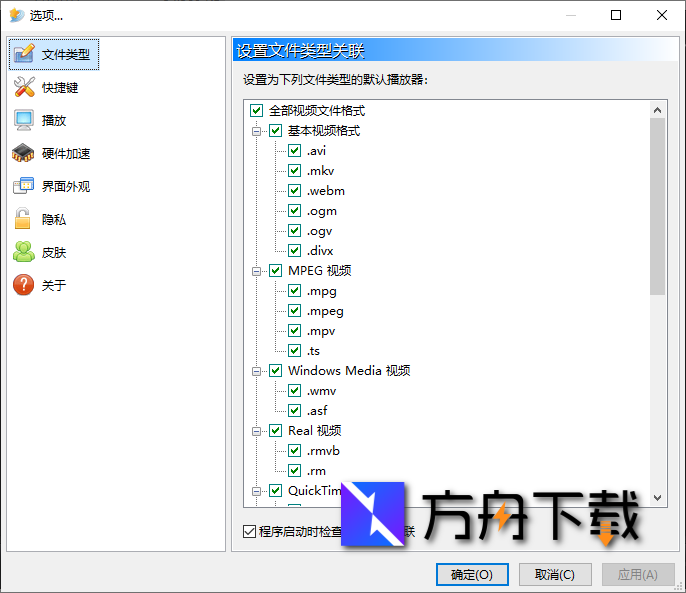Screen dimensions: 686x593
Task: Collapse the 基本视频格式 tree node
Action: [256, 131]
